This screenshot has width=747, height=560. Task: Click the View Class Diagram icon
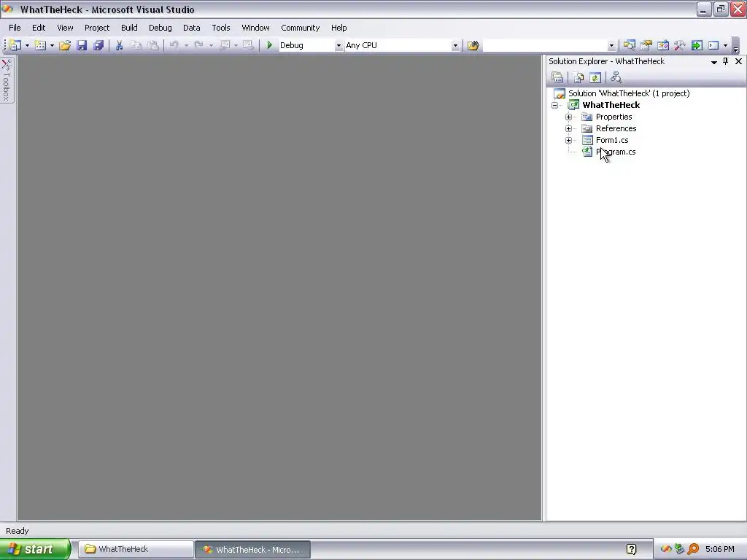[616, 77]
